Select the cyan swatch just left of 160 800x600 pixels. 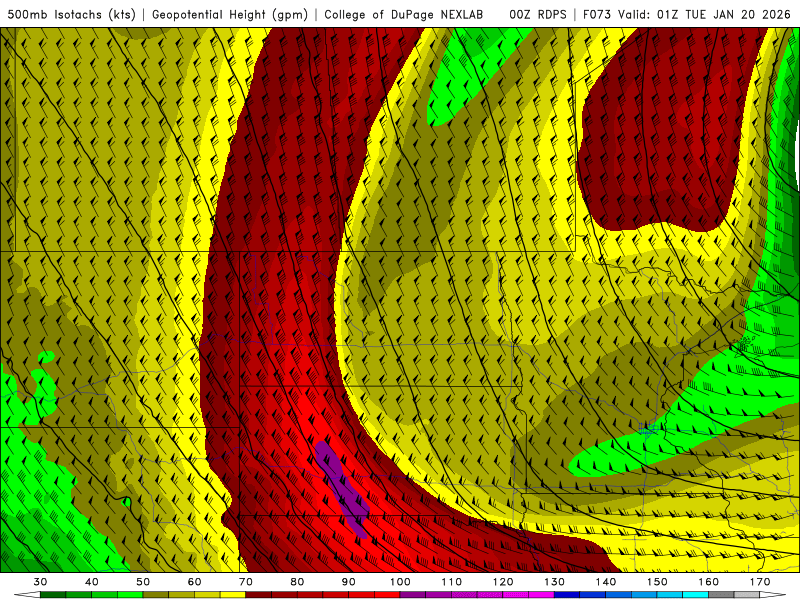[695, 594]
